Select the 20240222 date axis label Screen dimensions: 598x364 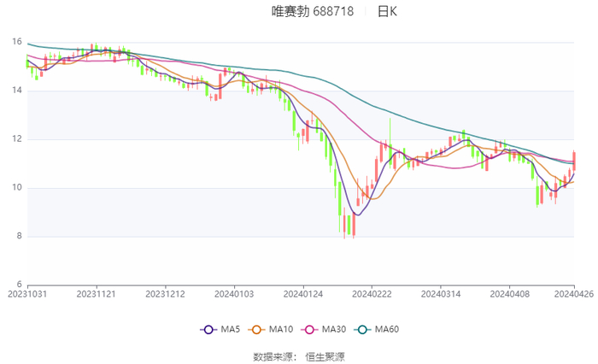click(x=371, y=293)
